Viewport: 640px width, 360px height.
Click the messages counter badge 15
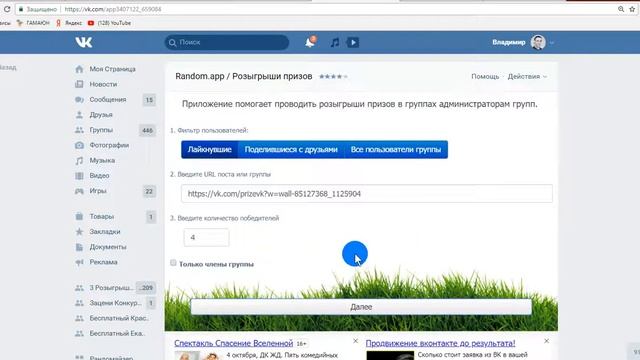click(149, 100)
